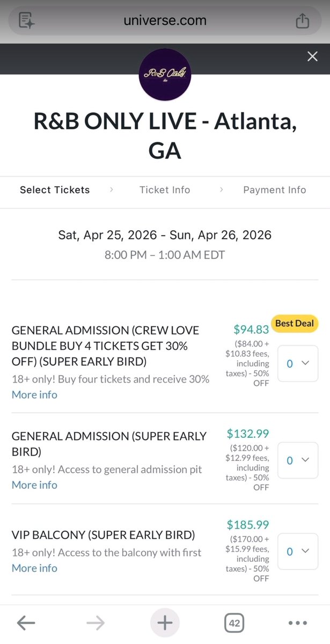
Task: Open More info for General Admission
Action: [34, 485]
